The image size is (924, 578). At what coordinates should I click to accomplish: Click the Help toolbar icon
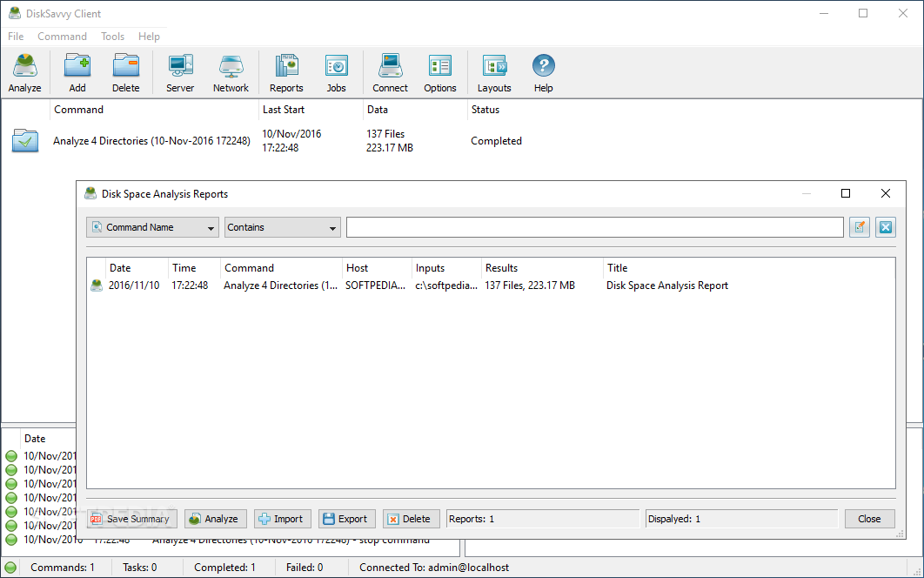pyautogui.click(x=543, y=73)
